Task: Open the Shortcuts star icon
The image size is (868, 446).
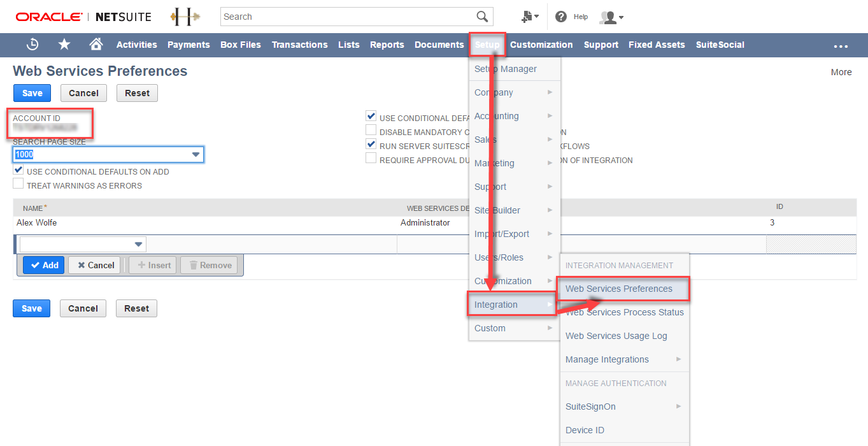Action: pyautogui.click(x=64, y=45)
